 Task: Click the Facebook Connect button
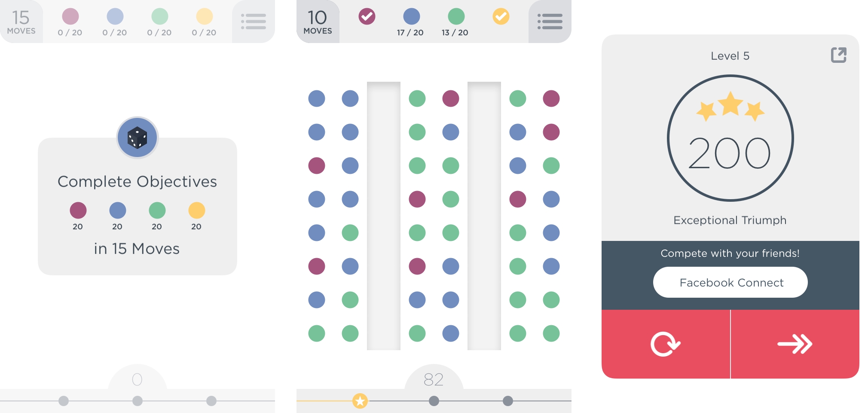click(x=730, y=282)
